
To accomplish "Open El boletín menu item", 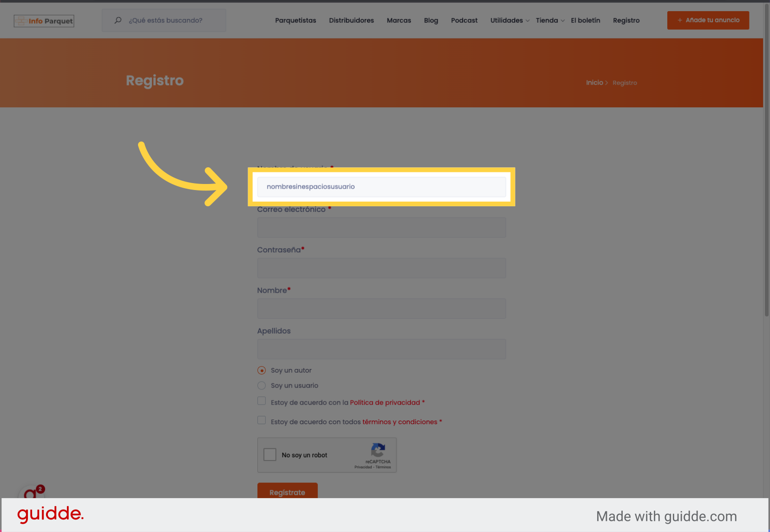I will point(586,20).
